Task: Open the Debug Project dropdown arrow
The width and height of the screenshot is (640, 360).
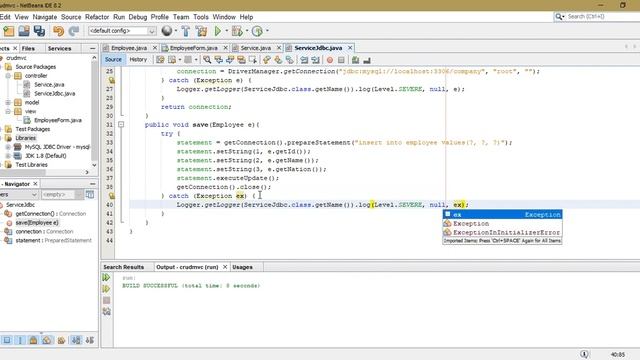Action: click(x=247, y=31)
